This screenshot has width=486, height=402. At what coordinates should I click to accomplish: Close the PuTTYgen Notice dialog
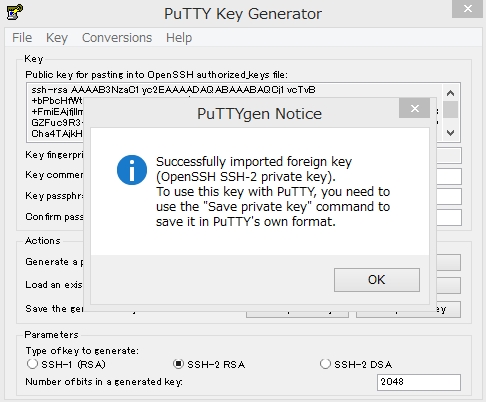(x=414, y=108)
